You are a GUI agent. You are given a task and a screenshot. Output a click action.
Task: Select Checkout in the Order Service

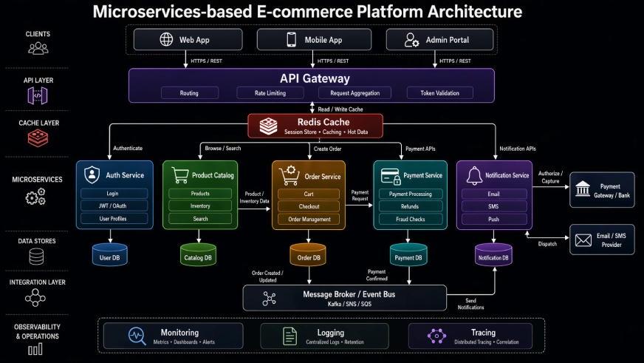coord(309,206)
